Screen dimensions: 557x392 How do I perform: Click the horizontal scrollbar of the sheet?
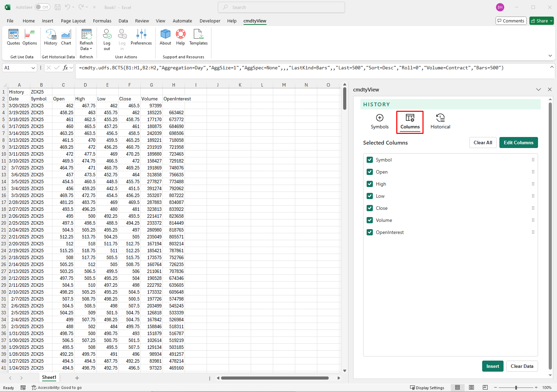coord(275,378)
